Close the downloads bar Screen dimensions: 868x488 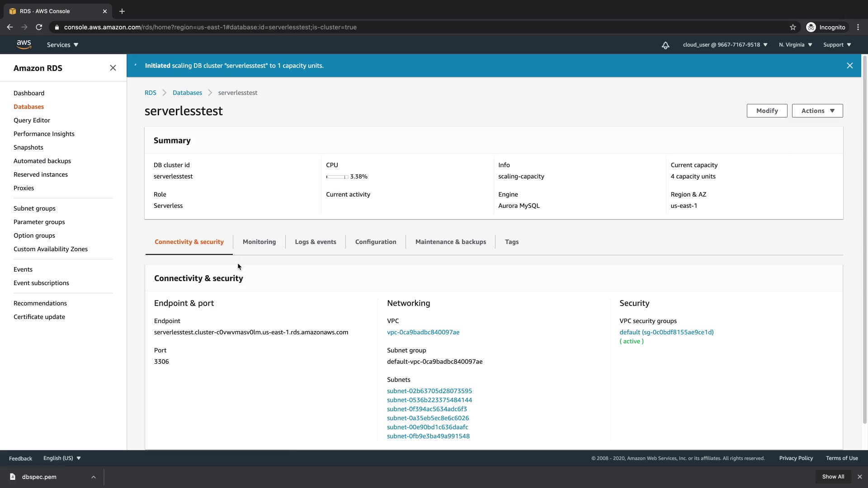coord(860,477)
